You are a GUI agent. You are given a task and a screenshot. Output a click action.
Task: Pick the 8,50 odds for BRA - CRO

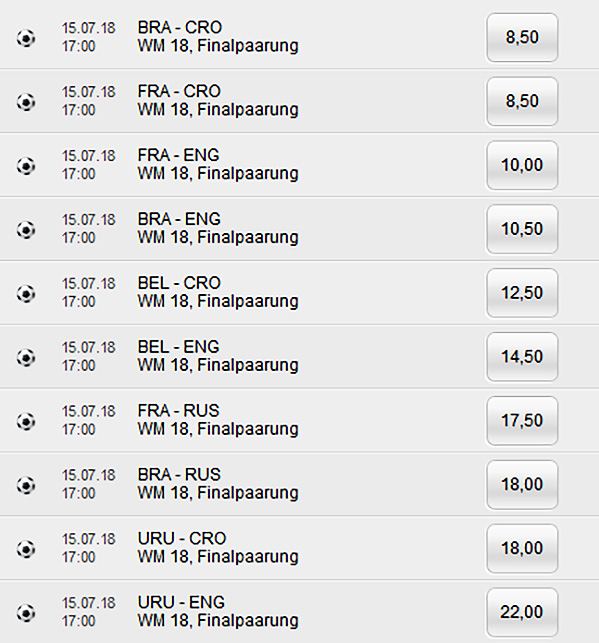tap(522, 37)
